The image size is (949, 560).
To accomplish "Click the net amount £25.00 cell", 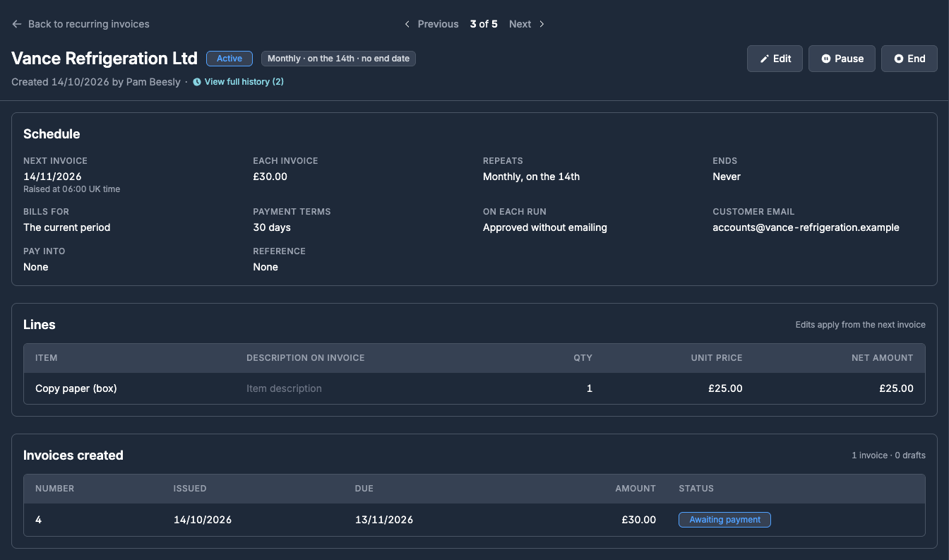I will tap(896, 388).
